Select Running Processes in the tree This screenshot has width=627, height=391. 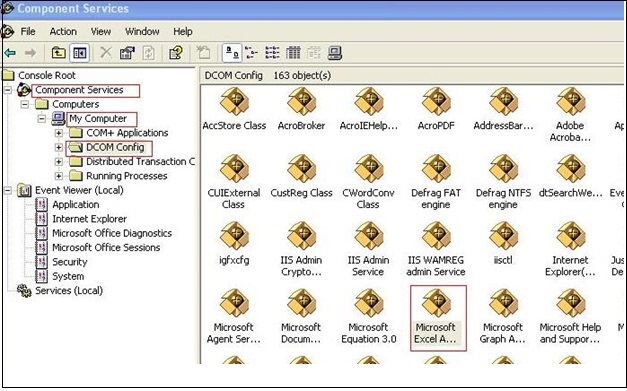pyautogui.click(x=126, y=176)
